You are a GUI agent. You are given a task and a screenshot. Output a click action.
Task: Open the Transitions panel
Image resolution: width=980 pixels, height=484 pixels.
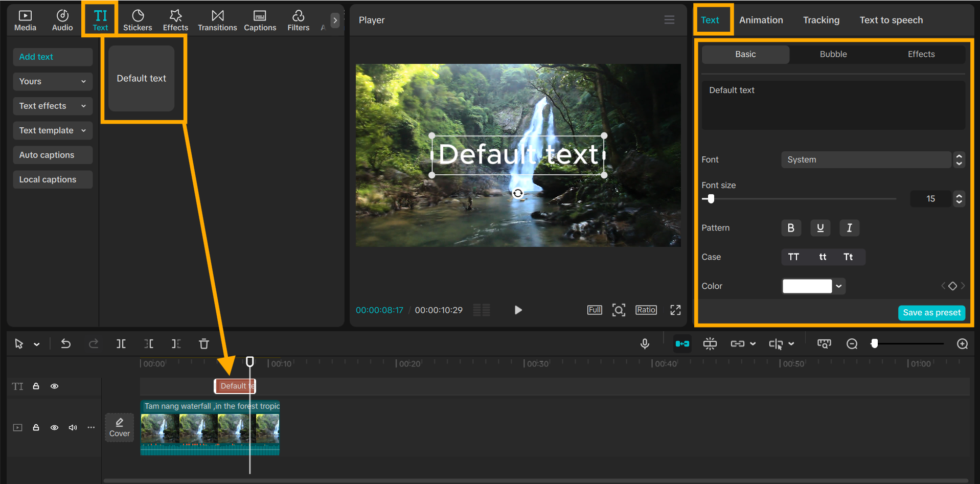(x=217, y=20)
